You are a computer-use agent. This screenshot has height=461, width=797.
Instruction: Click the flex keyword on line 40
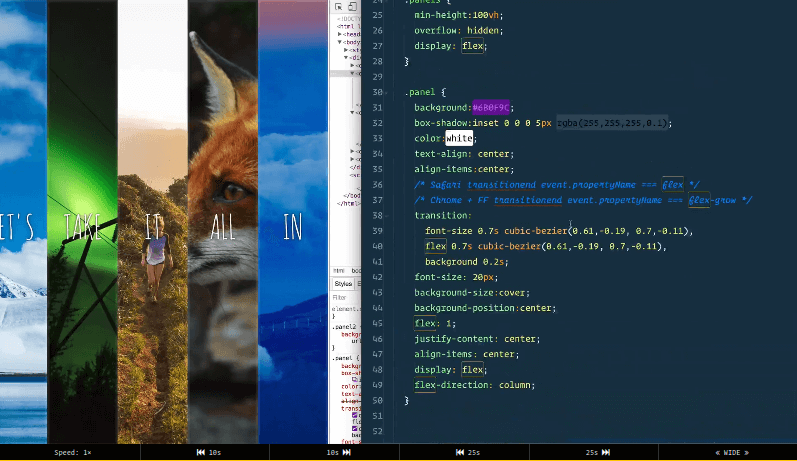436,247
